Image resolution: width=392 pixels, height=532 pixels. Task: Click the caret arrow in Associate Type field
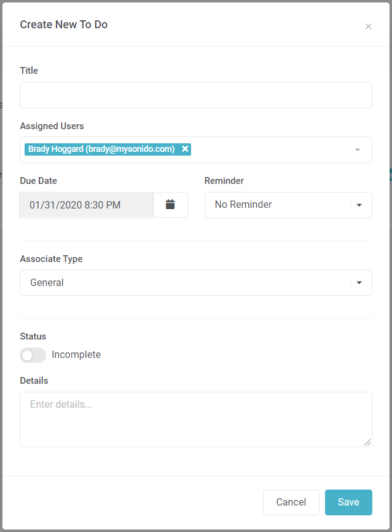(x=359, y=283)
